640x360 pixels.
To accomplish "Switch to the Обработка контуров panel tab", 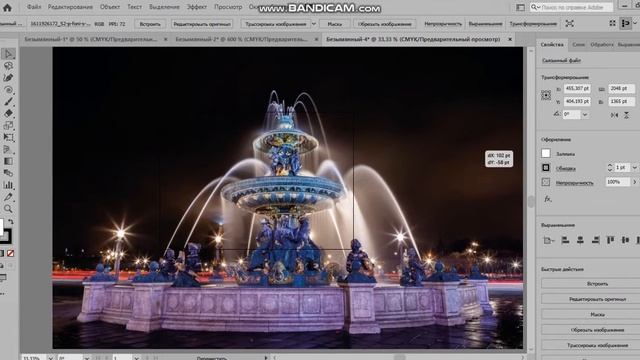I will point(602,44).
